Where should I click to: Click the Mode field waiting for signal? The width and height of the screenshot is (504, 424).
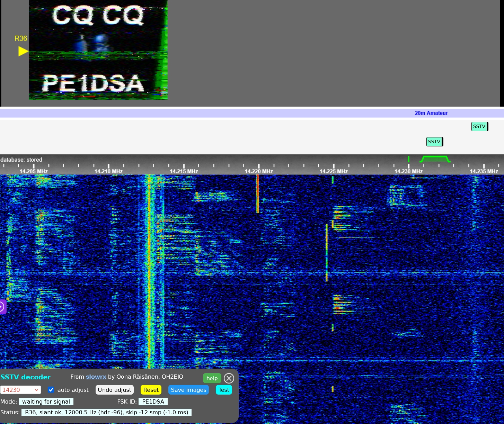[x=46, y=402]
